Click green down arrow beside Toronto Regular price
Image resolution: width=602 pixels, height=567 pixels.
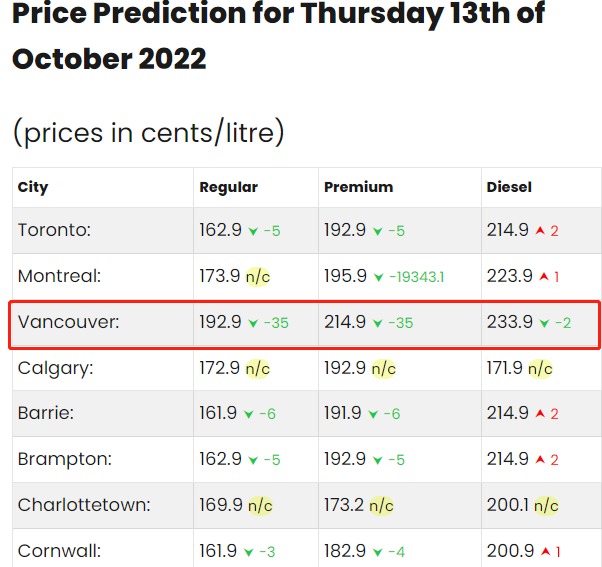click(x=253, y=231)
